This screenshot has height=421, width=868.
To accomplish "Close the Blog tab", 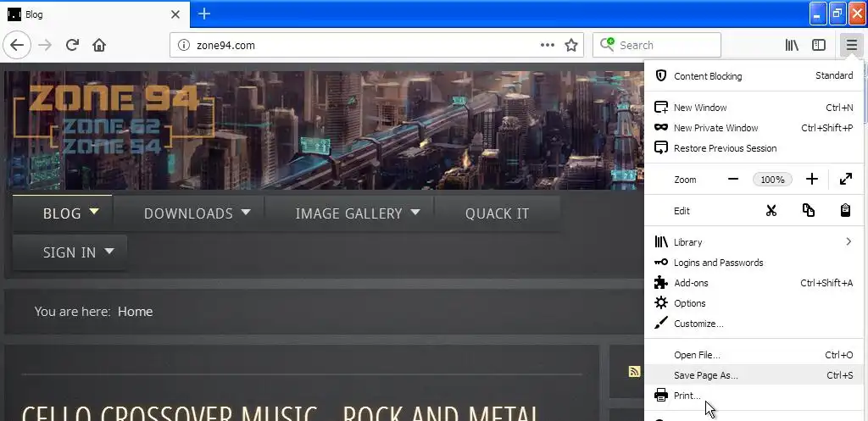I will pyautogui.click(x=175, y=14).
